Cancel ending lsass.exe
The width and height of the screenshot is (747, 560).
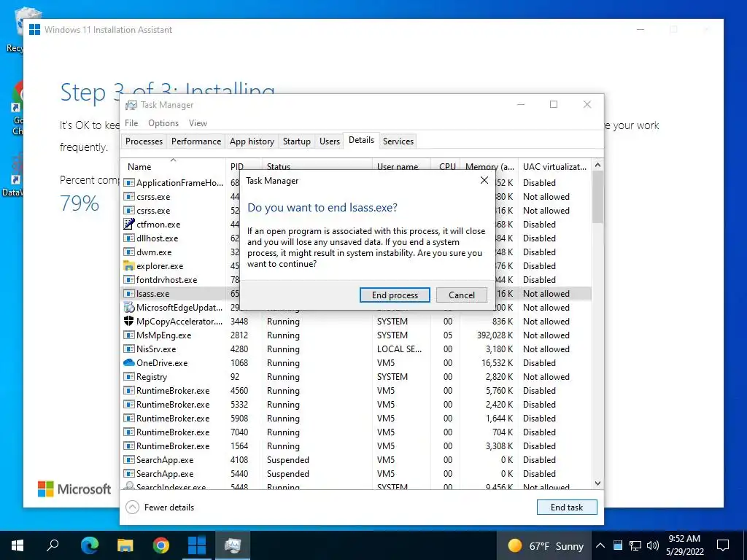tap(462, 295)
